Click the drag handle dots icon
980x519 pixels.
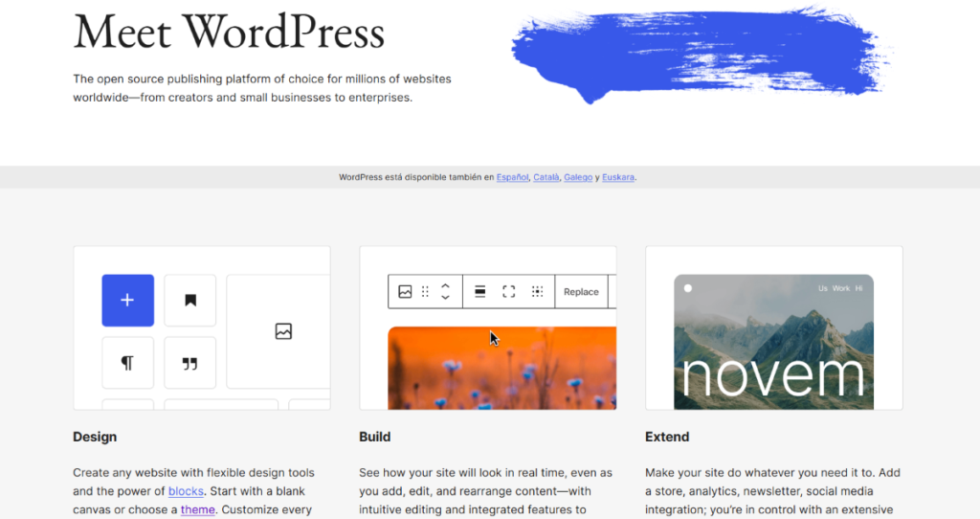point(425,291)
